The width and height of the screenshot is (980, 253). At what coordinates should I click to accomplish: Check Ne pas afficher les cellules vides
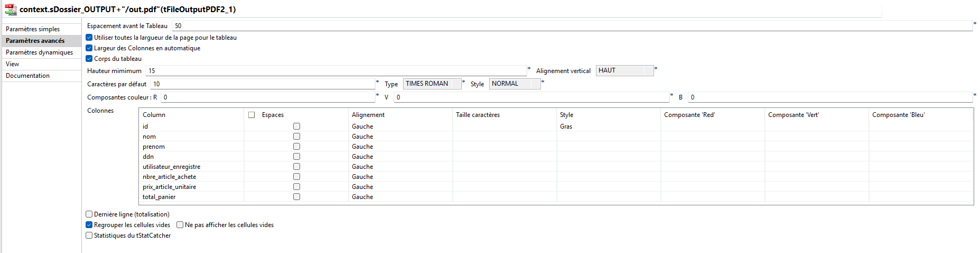180,225
